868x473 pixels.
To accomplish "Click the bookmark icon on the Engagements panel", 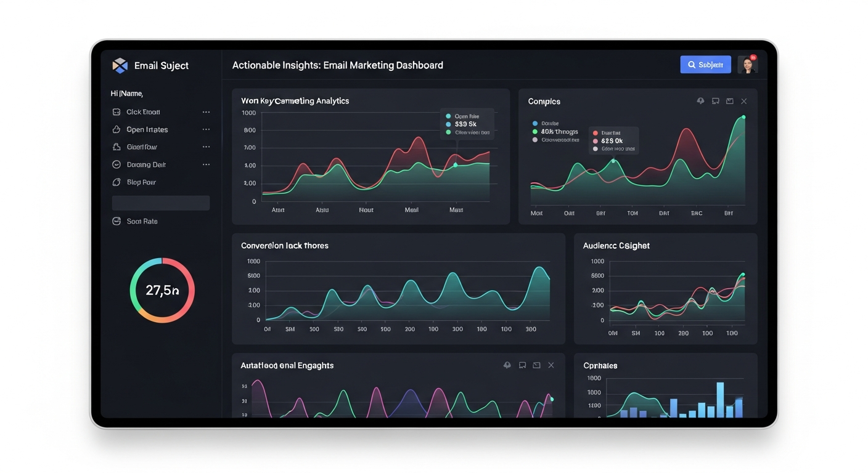I will [x=522, y=365].
